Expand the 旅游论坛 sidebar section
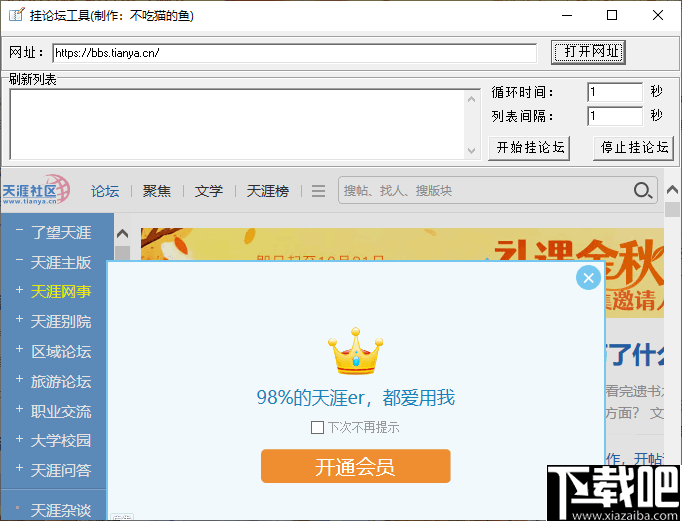The image size is (682, 521). coord(20,379)
